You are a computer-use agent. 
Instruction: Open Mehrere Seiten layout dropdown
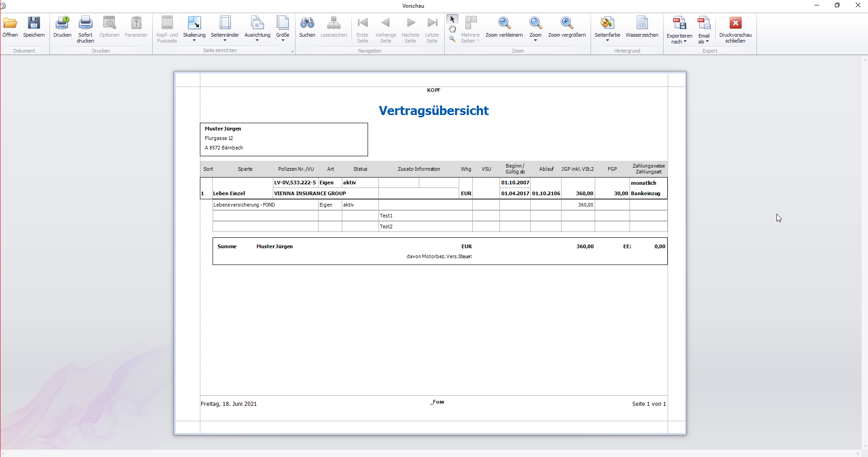tap(470, 30)
